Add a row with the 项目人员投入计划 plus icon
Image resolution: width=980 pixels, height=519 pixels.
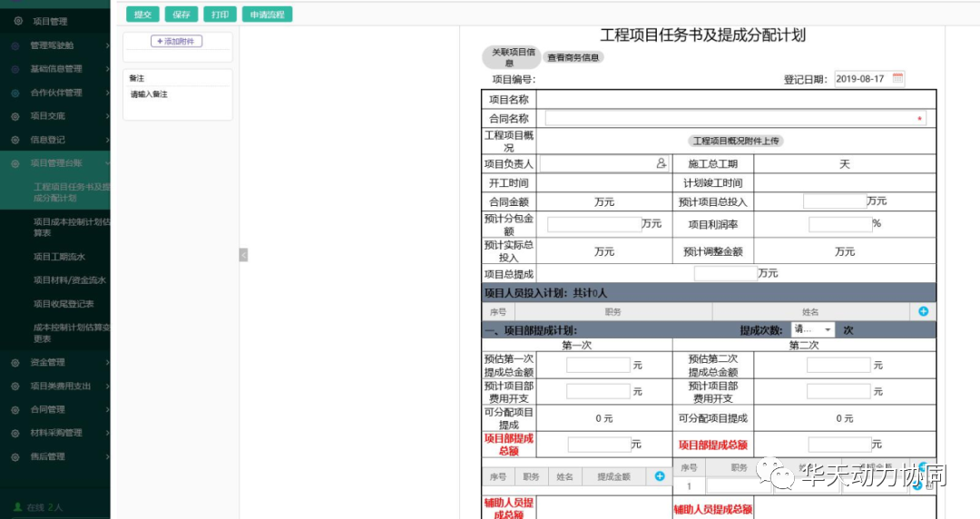coord(923,311)
